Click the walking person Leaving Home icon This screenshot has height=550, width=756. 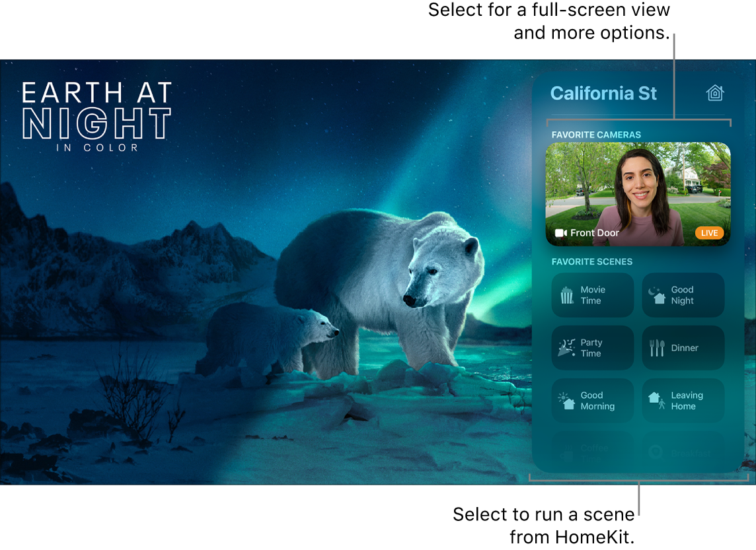pyautogui.click(x=657, y=400)
